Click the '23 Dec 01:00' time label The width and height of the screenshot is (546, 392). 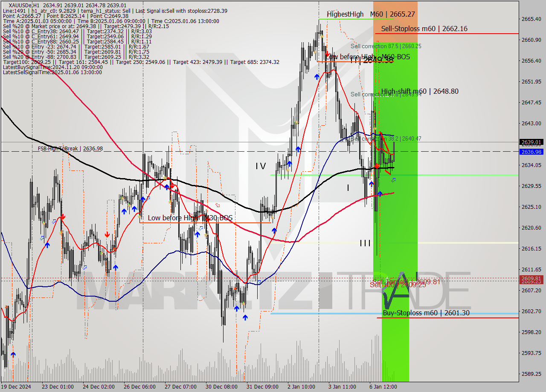click(x=57, y=386)
